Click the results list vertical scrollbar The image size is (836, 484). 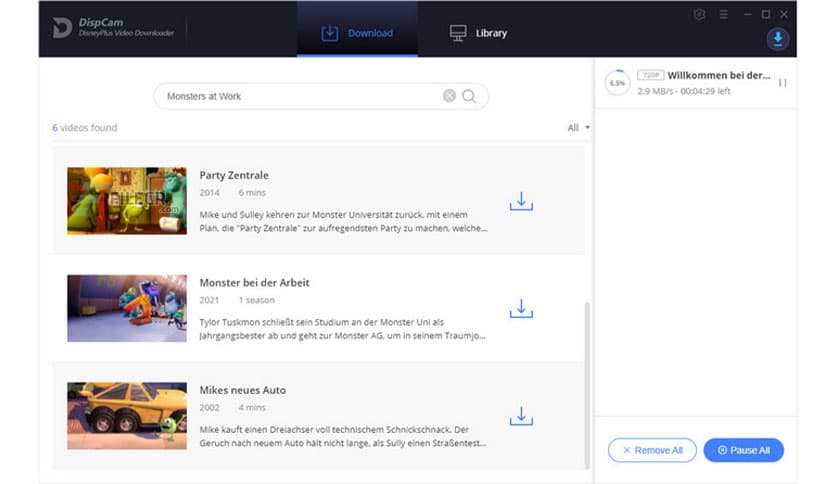[587, 385]
